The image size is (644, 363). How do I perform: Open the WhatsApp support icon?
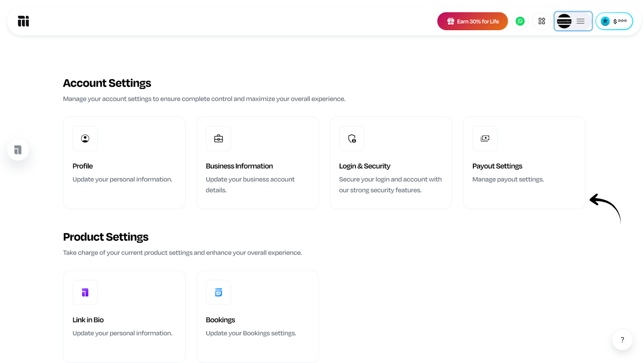[520, 21]
